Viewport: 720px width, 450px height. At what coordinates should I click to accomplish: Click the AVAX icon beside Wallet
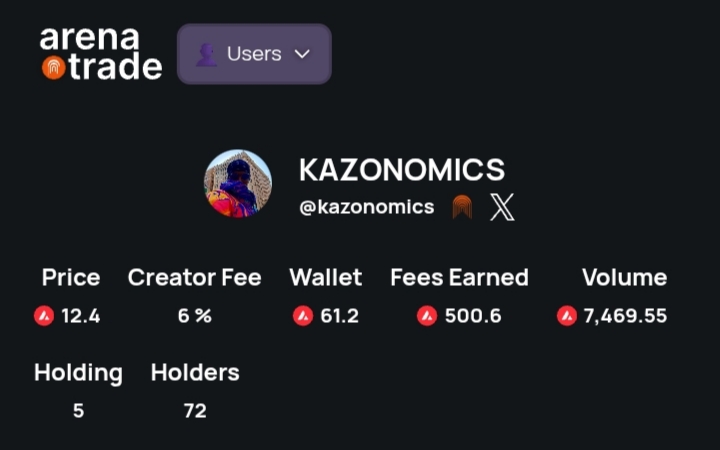(x=303, y=316)
